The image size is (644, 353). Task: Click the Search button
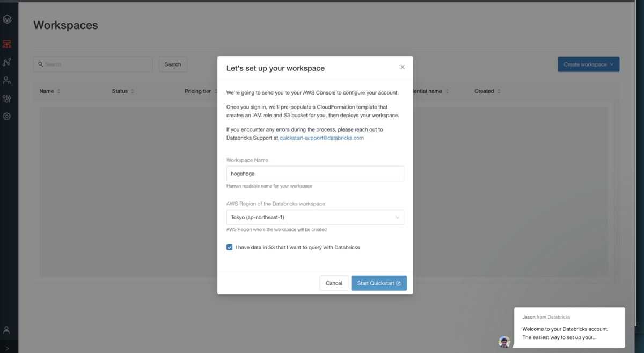173,64
